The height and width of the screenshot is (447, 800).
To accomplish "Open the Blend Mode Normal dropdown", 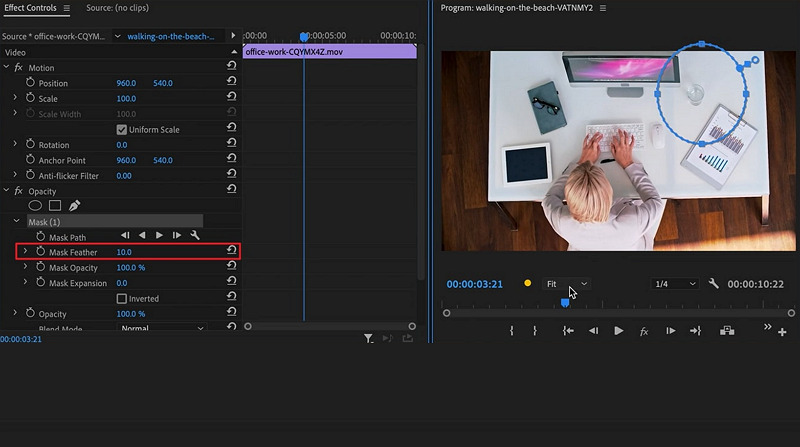I will pos(161,328).
